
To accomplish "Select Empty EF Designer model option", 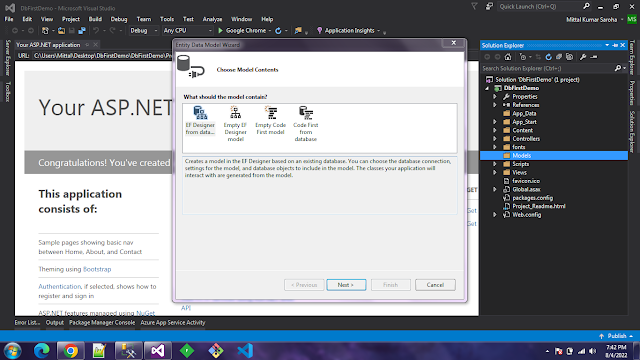I will (x=235, y=124).
